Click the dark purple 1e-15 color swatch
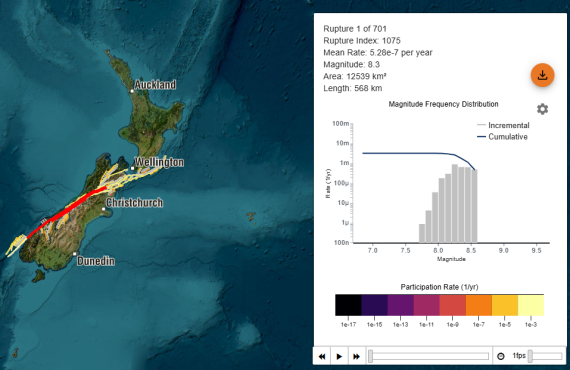Screen dimensions: 570x370 tap(374, 305)
